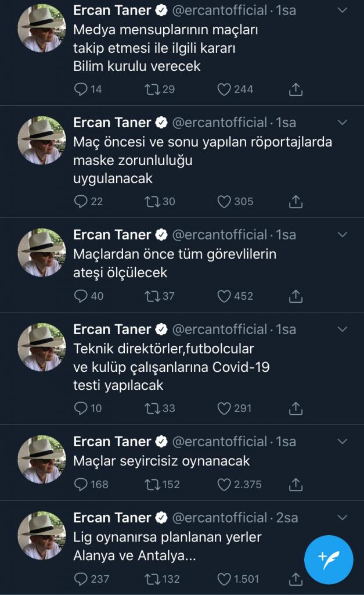Viewport: 364px width, 595px height.
Task: Share the 'Covid-19 testi yapılacak' tweet
Action: pyautogui.click(x=295, y=408)
